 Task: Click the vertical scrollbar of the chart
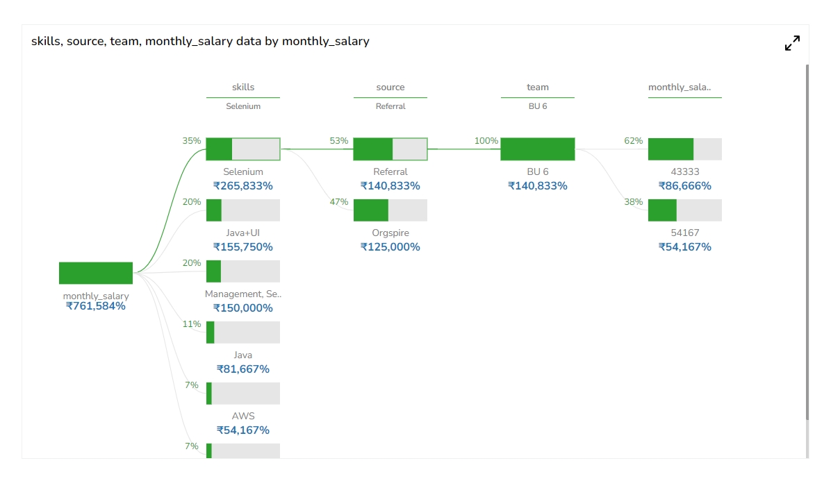tap(807, 243)
